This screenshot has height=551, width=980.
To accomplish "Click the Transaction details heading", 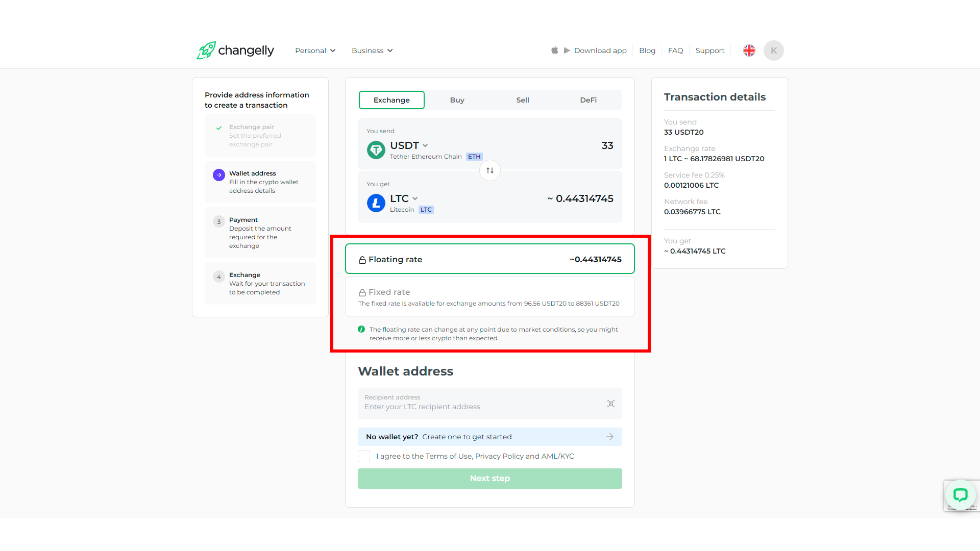I will click(x=715, y=97).
